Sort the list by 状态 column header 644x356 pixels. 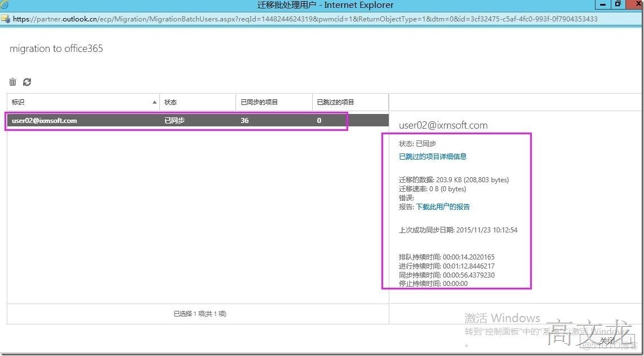171,102
